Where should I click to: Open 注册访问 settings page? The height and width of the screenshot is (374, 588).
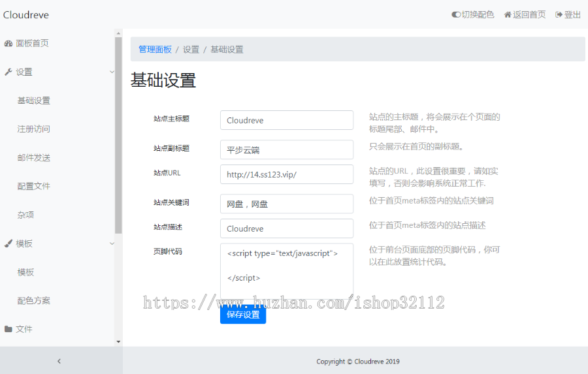[x=34, y=129]
